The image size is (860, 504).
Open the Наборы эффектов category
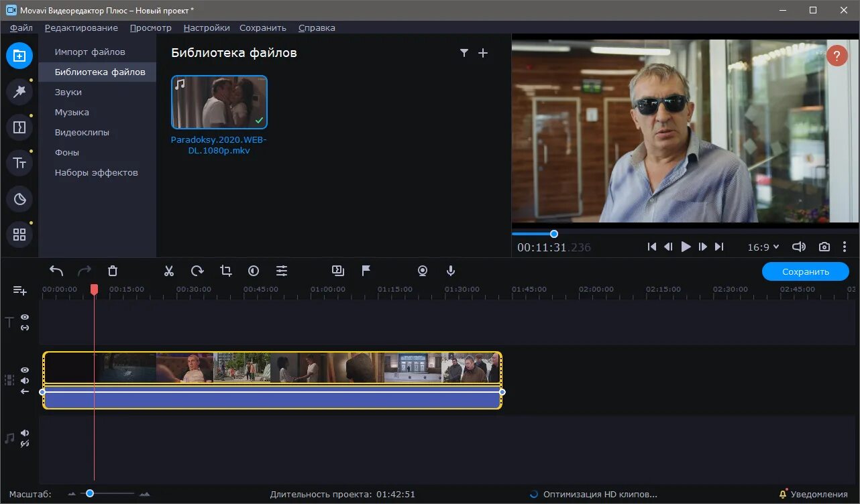[x=97, y=172]
